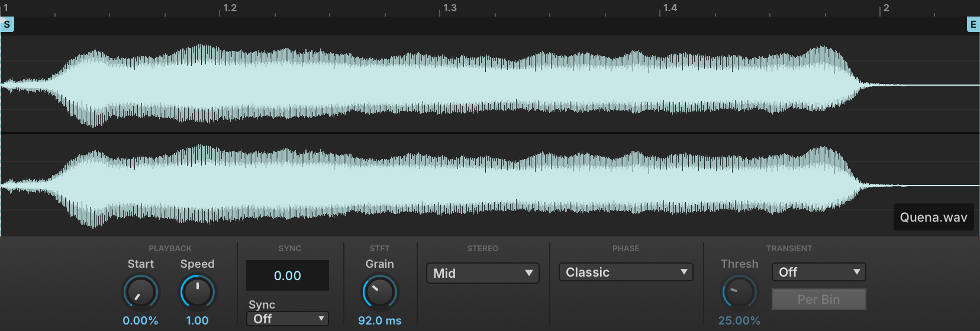Click the 0.00% start value
Screen dimensions: 980x331
point(140,320)
